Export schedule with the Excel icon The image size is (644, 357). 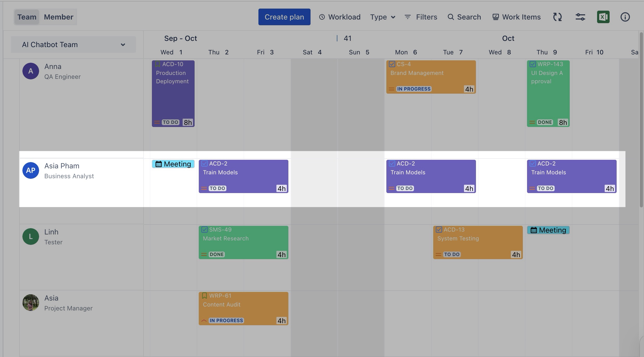[603, 17]
